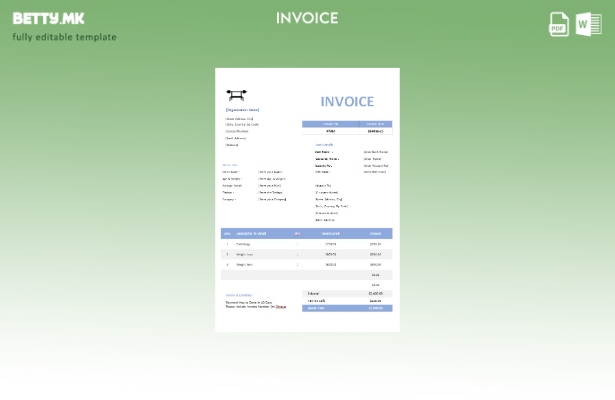Click the payment terms text with underlined word
This screenshot has height=400, width=615.
(255, 305)
